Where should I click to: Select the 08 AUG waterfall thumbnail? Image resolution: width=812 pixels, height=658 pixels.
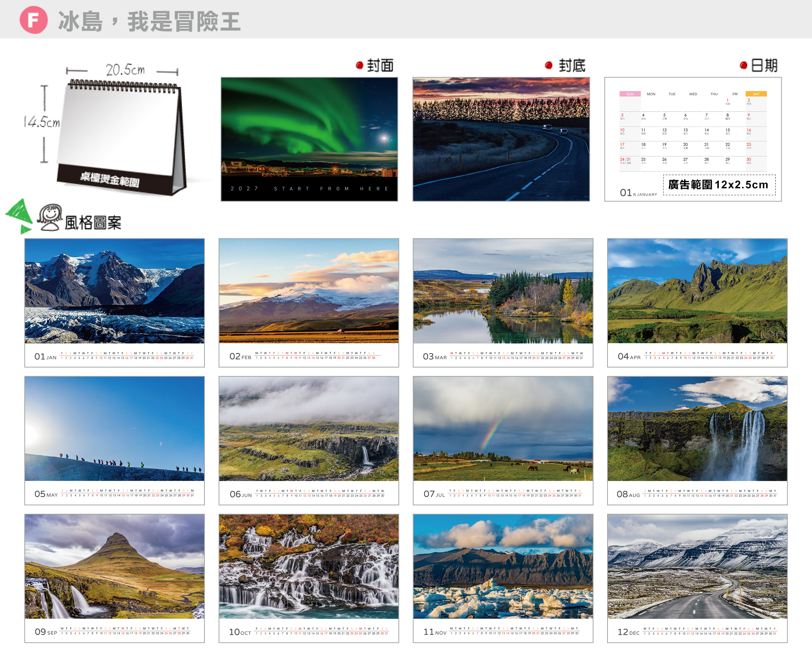(x=697, y=440)
